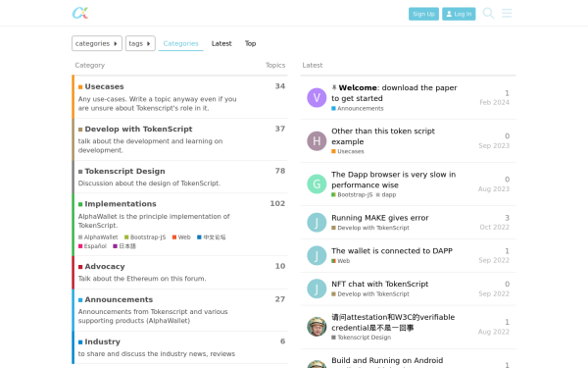Open the attestation和W3C verifiable credential topic
Image resolution: width=588 pixels, height=368 pixels.
point(393,322)
